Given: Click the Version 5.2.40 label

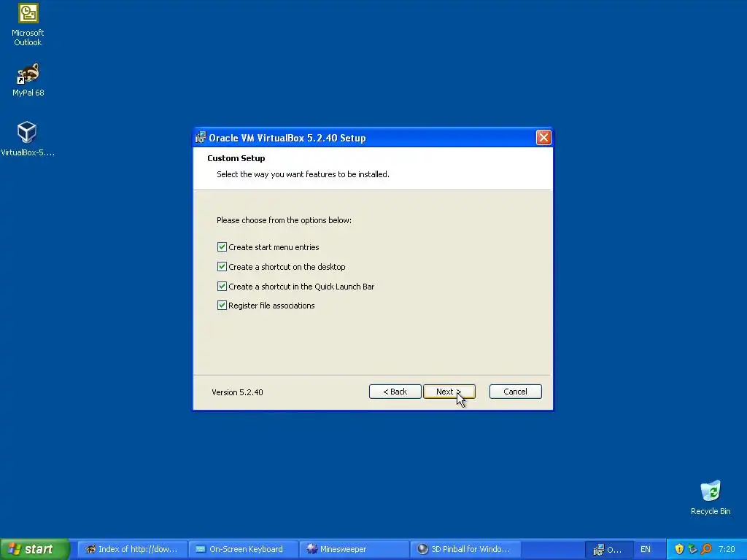Looking at the screenshot, I should click(237, 392).
